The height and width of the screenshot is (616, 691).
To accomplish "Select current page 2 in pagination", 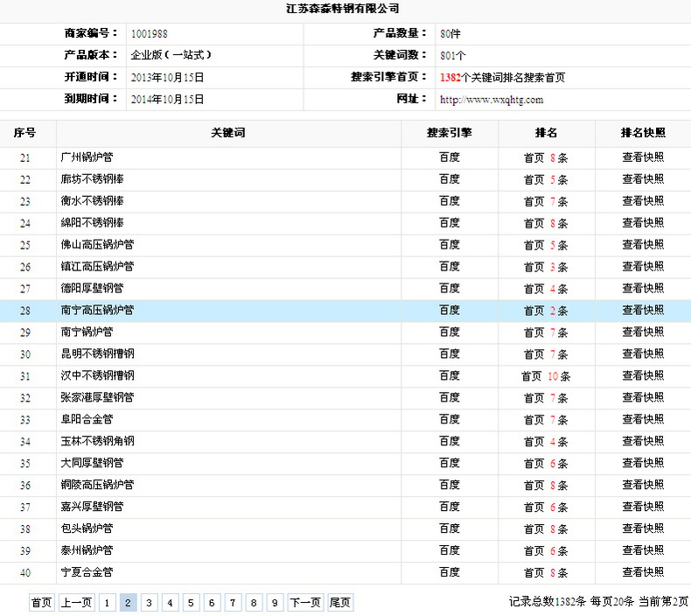I will click(128, 602).
